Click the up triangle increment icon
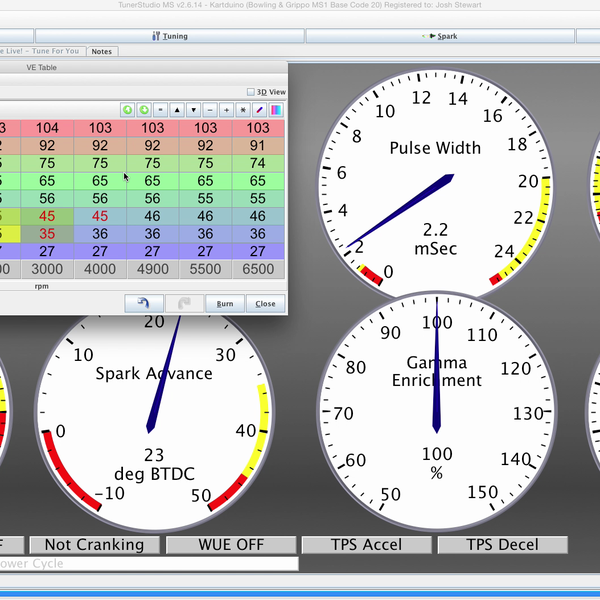600x600 pixels. click(177, 109)
